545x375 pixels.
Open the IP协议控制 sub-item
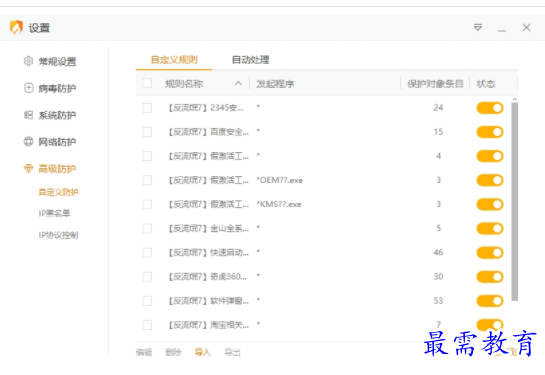pyautogui.click(x=58, y=235)
